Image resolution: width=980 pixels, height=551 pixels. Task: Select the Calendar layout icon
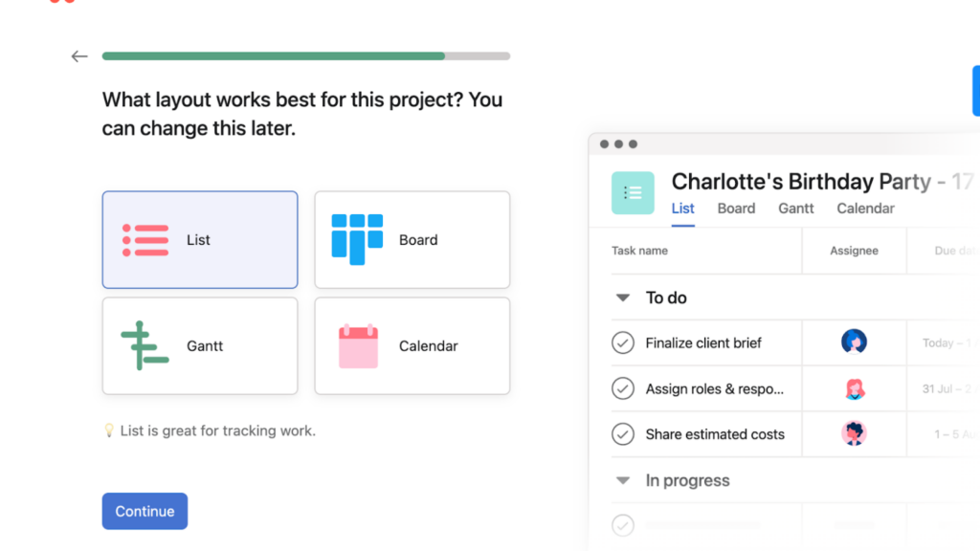tap(361, 345)
